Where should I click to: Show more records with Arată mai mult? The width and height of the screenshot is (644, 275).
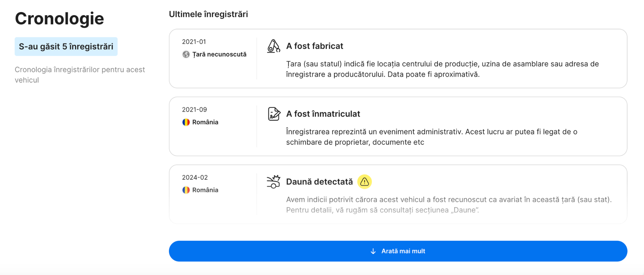click(398, 251)
